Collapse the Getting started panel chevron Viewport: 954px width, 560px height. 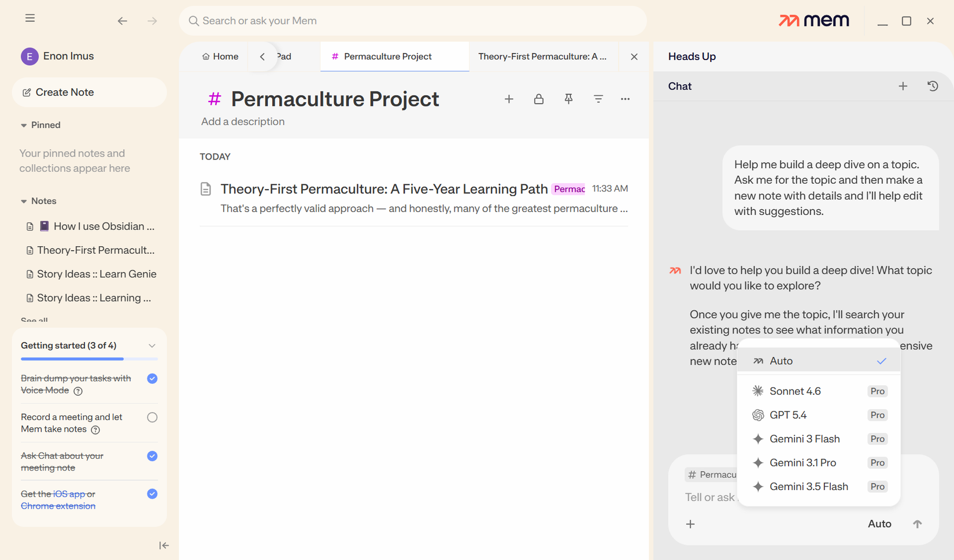[x=152, y=346]
